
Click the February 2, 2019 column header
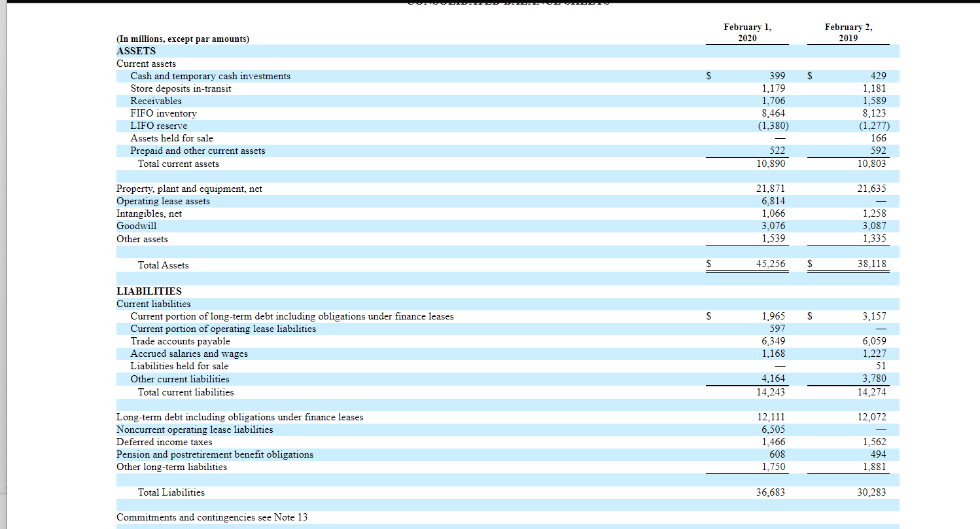tap(849, 32)
